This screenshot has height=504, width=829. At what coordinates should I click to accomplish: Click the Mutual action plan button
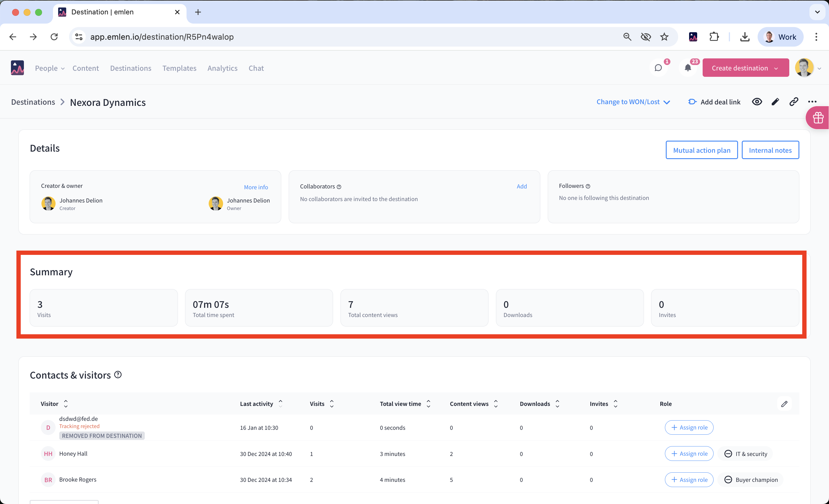tap(701, 150)
